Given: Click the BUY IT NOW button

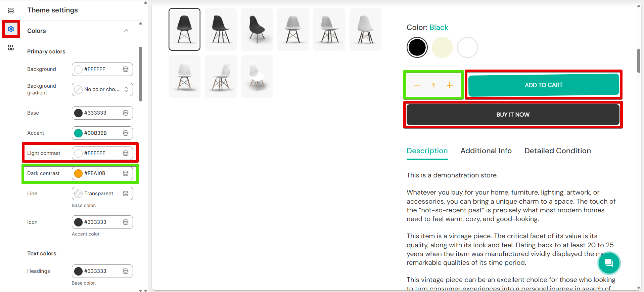Looking at the screenshot, I should pos(513,115).
